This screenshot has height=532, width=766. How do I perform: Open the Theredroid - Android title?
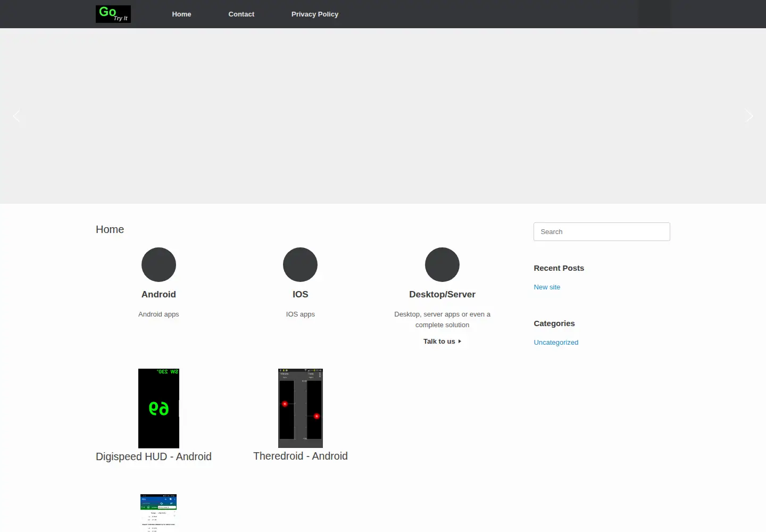coord(301,456)
